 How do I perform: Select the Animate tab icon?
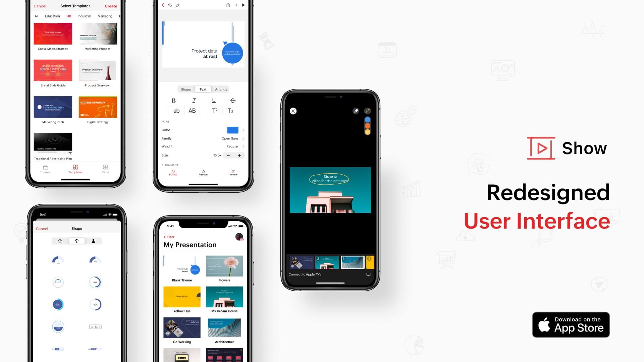(x=203, y=172)
